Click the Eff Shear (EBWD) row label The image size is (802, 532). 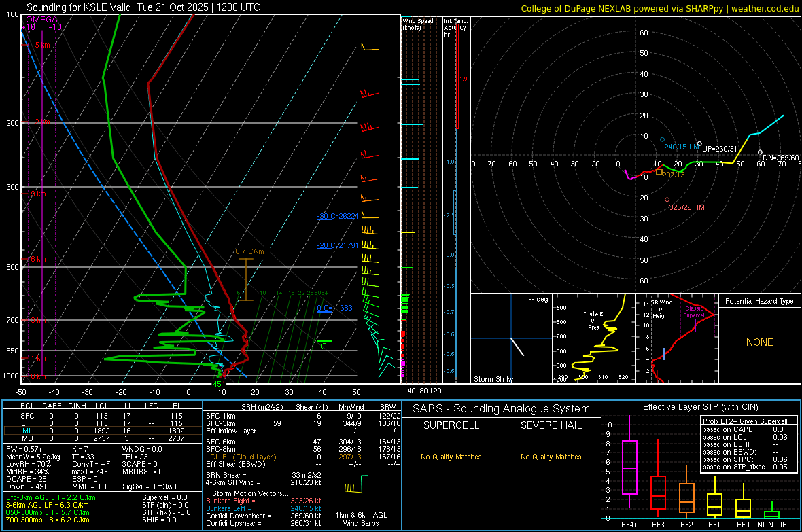click(x=236, y=465)
